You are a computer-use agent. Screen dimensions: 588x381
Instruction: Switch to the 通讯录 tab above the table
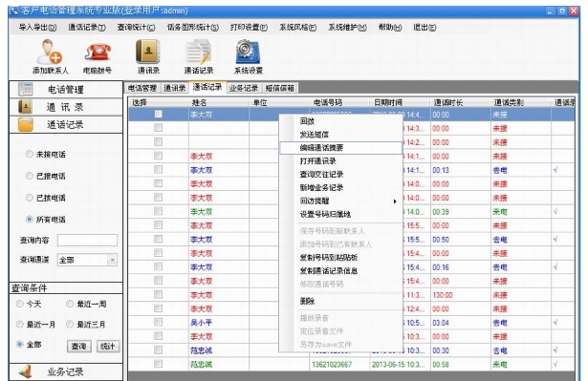tap(174, 88)
